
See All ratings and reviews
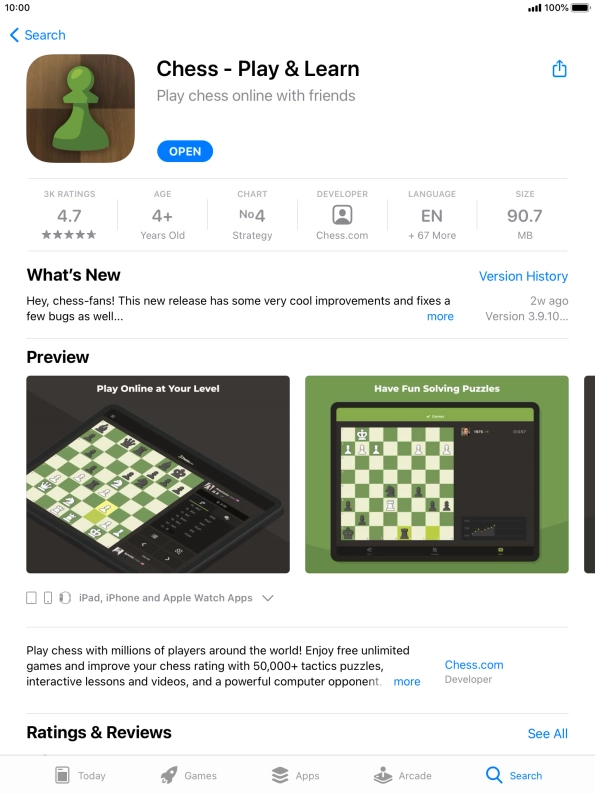coord(547,733)
